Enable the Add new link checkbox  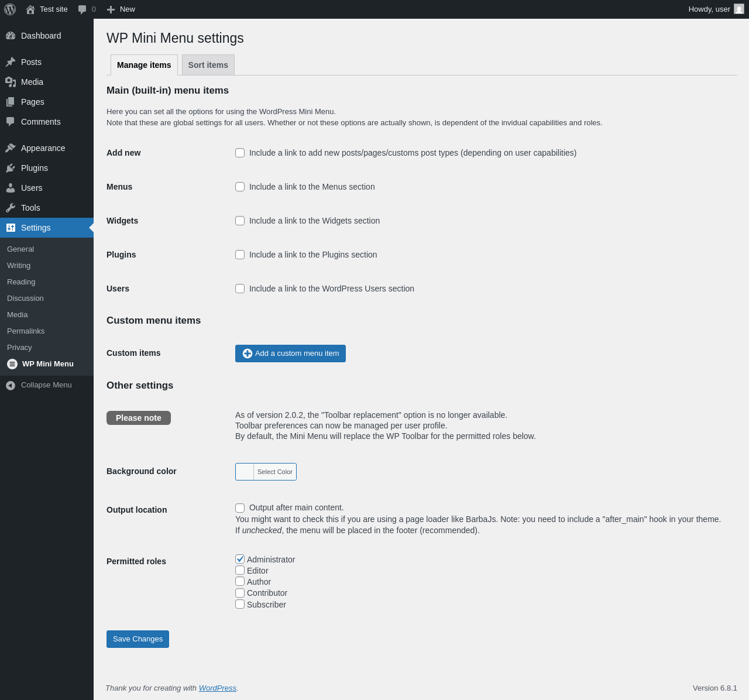click(x=240, y=153)
